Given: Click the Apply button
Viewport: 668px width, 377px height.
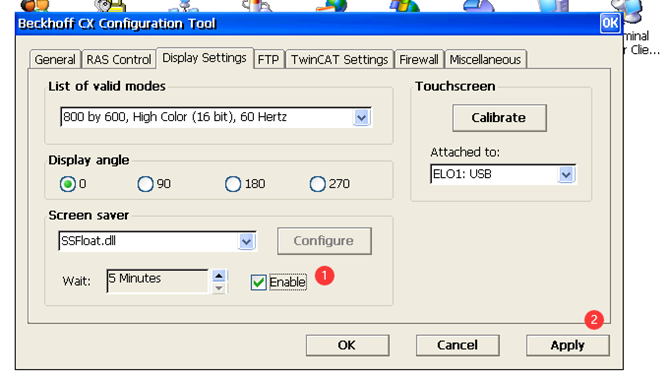Looking at the screenshot, I should (x=567, y=345).
